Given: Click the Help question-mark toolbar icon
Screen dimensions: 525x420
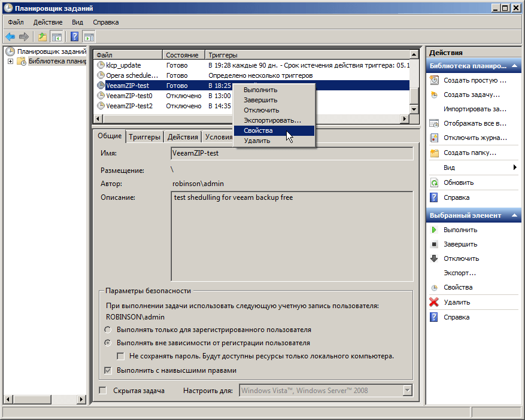Looking at the screenshot, I should click(74, 36).
